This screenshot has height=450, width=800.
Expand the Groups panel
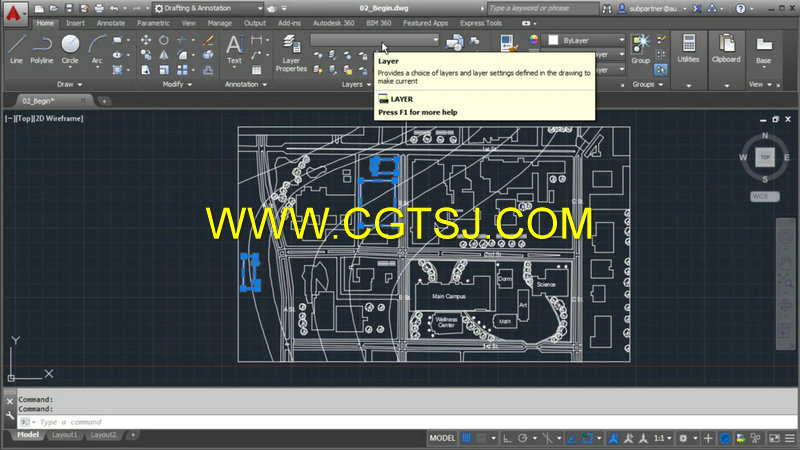pyautogui.click(x=648, y=84)
